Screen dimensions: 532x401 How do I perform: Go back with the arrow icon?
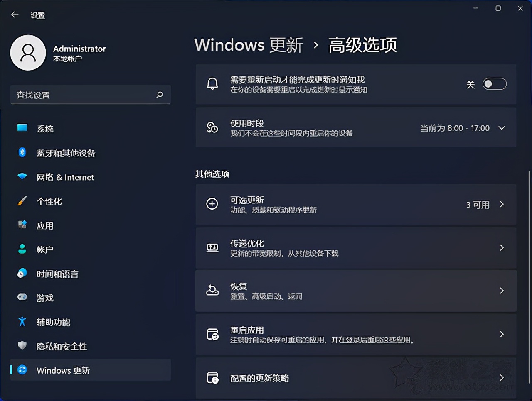(x=15, y=15)
